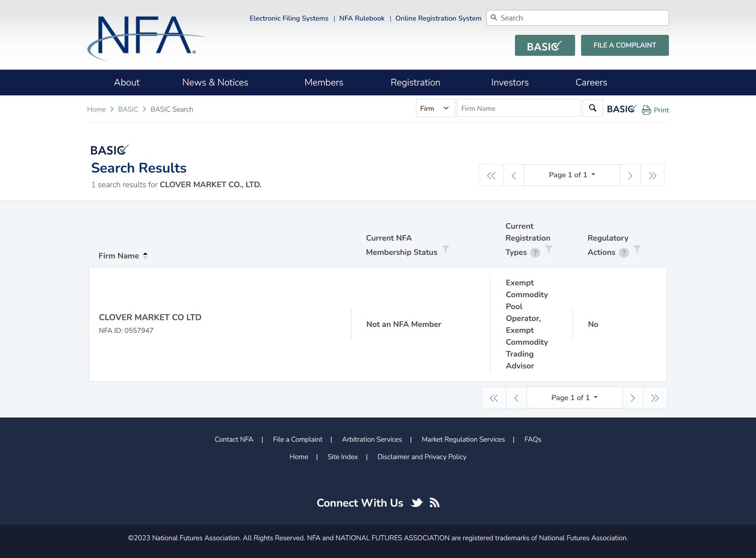Open the RSS feed icon
This screenshot has width=756, height=558.
[x=435, y=503]
